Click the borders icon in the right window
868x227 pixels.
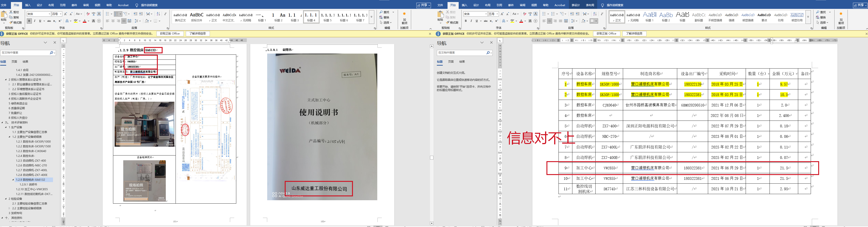[x=592, y=21]
